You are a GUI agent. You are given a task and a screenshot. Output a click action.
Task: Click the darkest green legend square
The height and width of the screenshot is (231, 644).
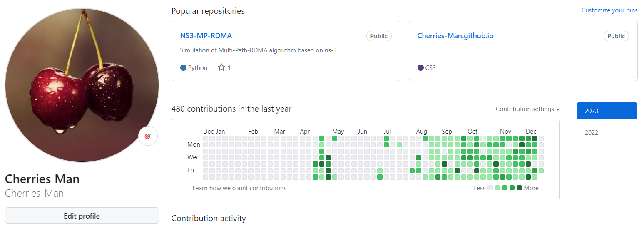click(x=519, y=188)
